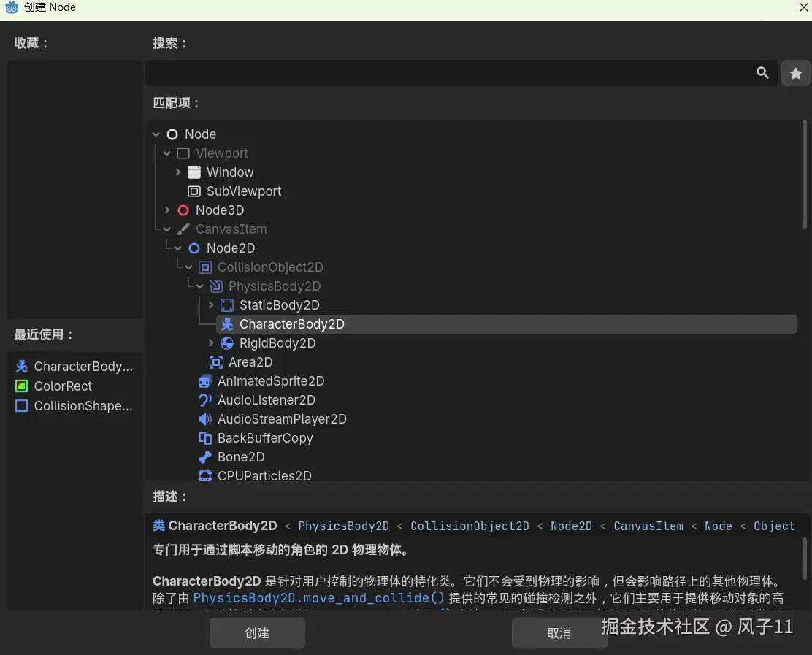The image size is (812, 655).
Task: Open the PhysicsBody2D.move_and_collide() link
Action: (319, 598)
